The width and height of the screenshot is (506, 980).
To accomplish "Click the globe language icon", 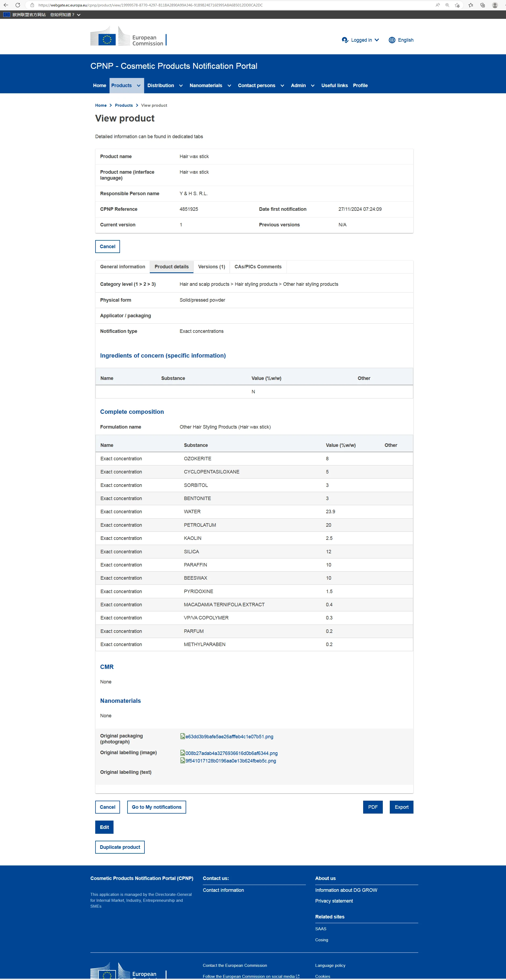I will coord(392,40).
